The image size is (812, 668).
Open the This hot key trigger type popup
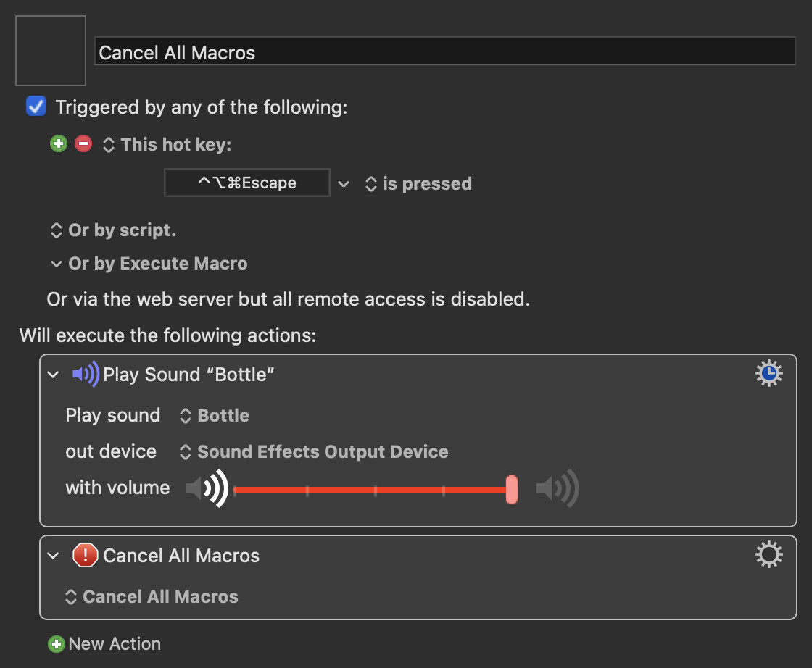click(167, 144)
